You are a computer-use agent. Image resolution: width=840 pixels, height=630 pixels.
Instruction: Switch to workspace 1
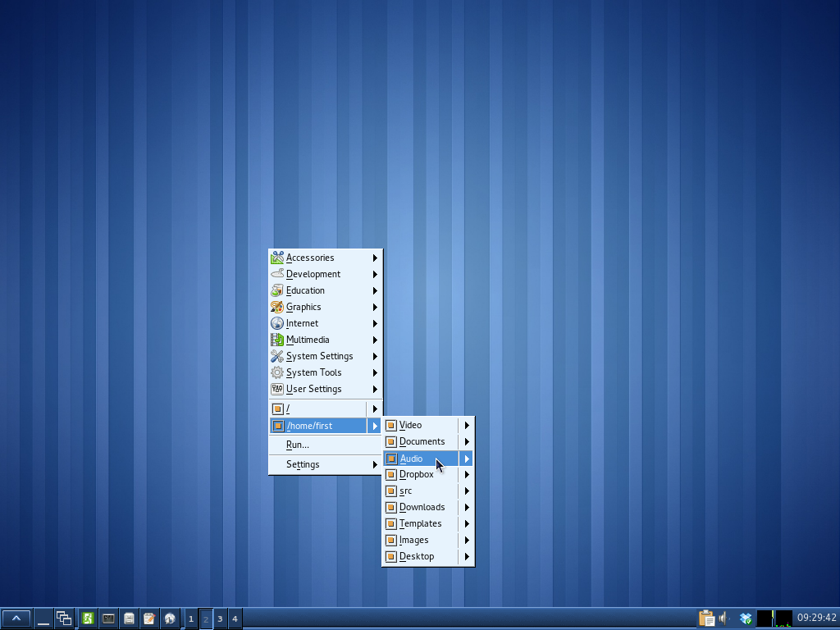tap(190, 619)
